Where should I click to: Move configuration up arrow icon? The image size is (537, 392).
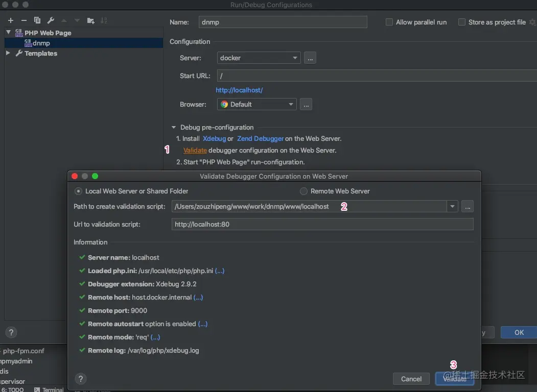(x=64, y=20)
